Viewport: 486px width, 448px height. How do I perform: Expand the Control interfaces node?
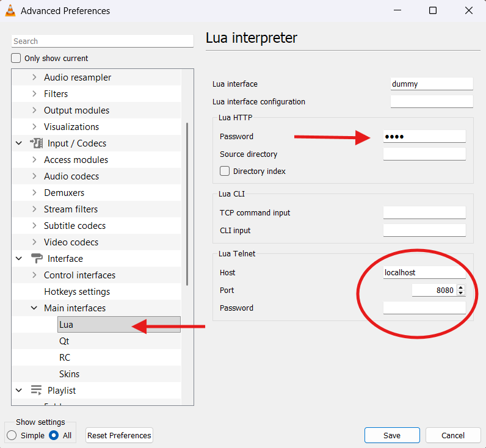pyautogui.click(x=34, y=275)
